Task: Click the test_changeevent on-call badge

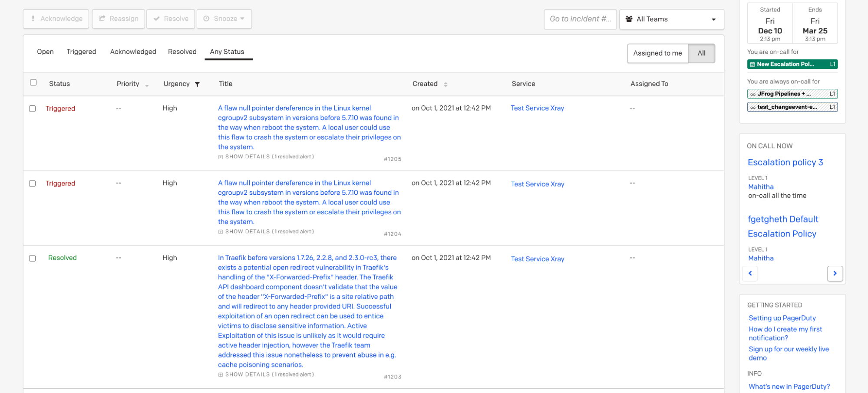Action: (x=792, y=107)
